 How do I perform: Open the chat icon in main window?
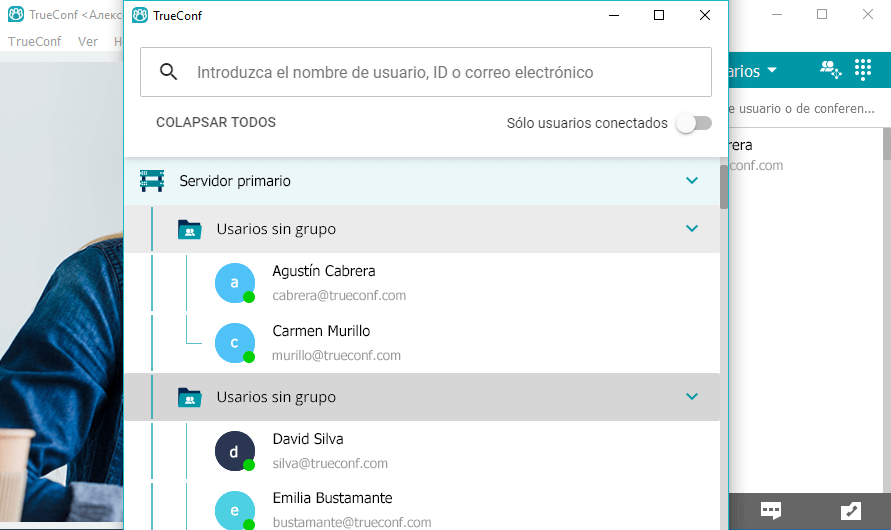(x=771, y=510)
